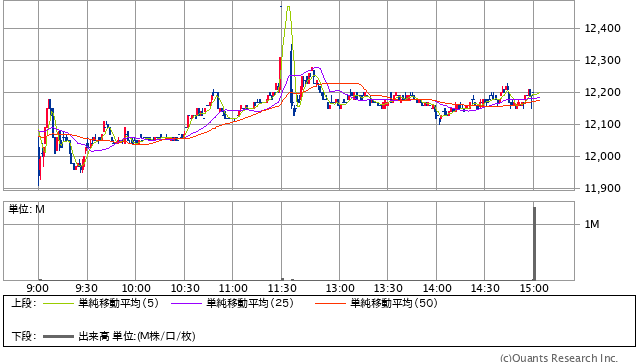Screen dimensions: 638x362
Task: Click the 13:30 time axis label
Action: point(388,288)
